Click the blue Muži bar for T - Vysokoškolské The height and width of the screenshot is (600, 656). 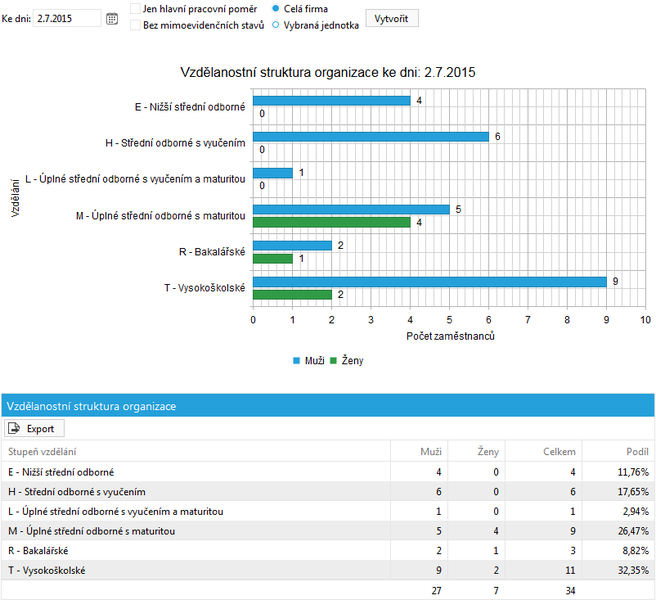(x=430, y=282)
